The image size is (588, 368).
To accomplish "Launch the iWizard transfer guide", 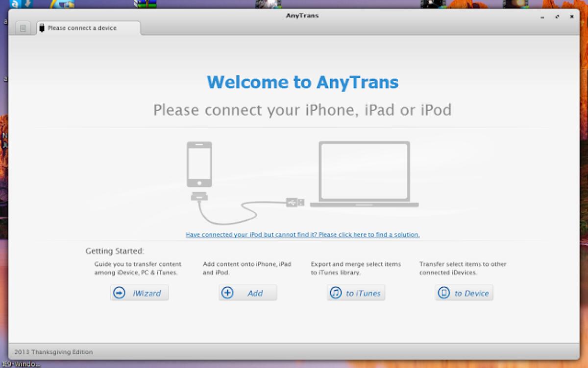I will click(x=139, y=293).
